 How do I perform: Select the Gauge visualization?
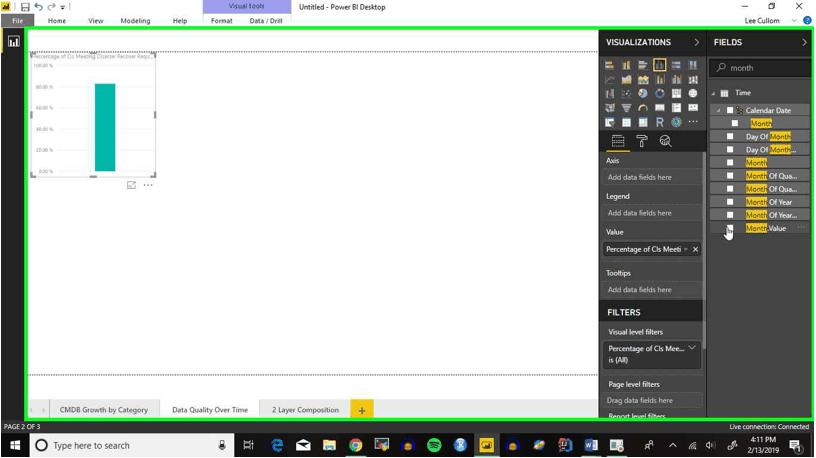coord(643,108)
